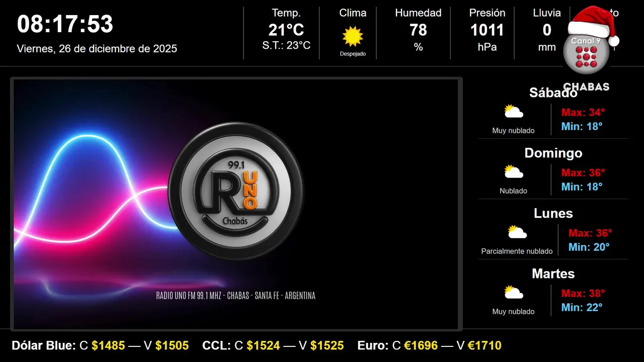This screenshot has height=362, width=644.
Task: Click the Humedad label
Action: (418, 13)
